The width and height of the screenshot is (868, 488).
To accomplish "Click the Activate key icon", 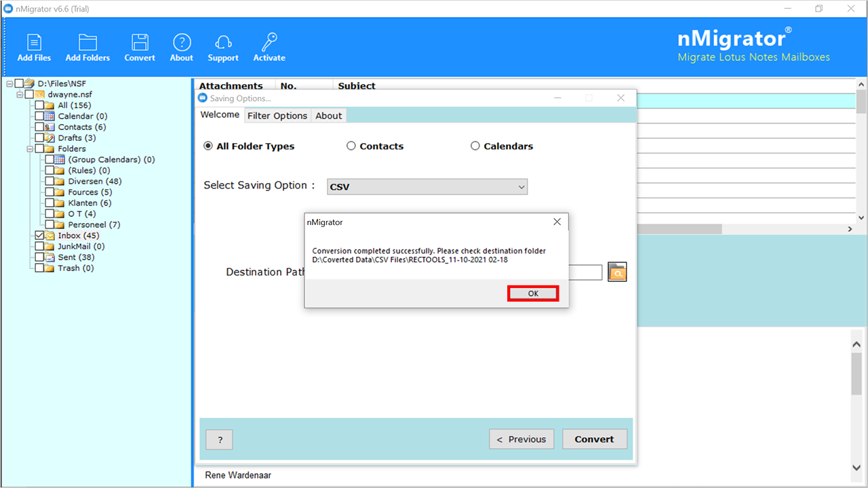I will pos(269,47).
